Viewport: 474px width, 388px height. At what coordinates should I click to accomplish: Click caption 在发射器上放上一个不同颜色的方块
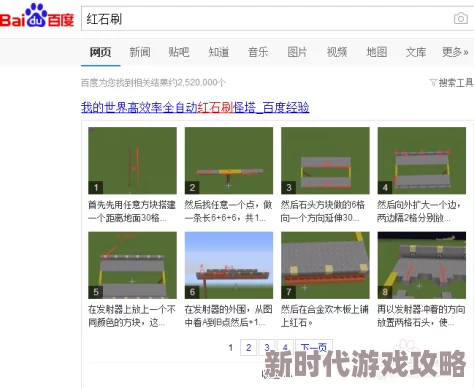(x=132, y=316)
